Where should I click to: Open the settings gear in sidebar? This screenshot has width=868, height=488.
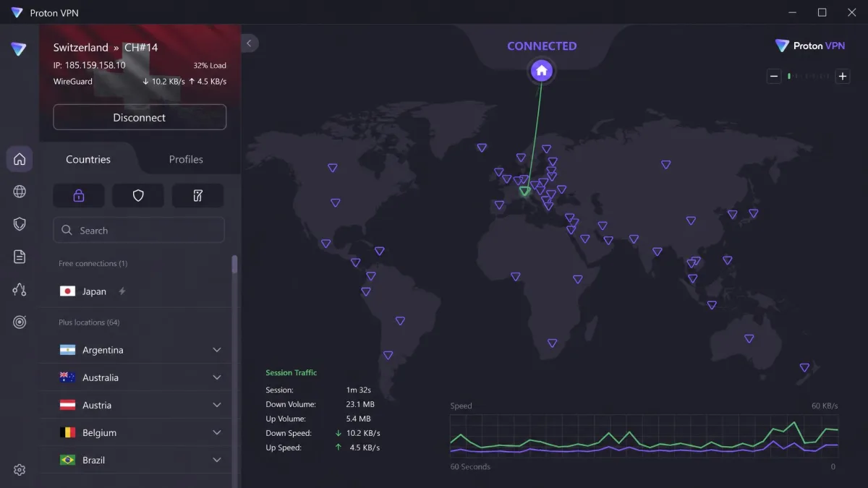tap(20, 470)
